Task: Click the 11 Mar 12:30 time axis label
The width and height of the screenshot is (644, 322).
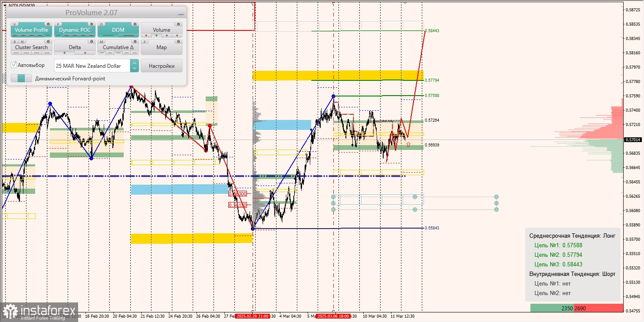Action: [402, 316]
